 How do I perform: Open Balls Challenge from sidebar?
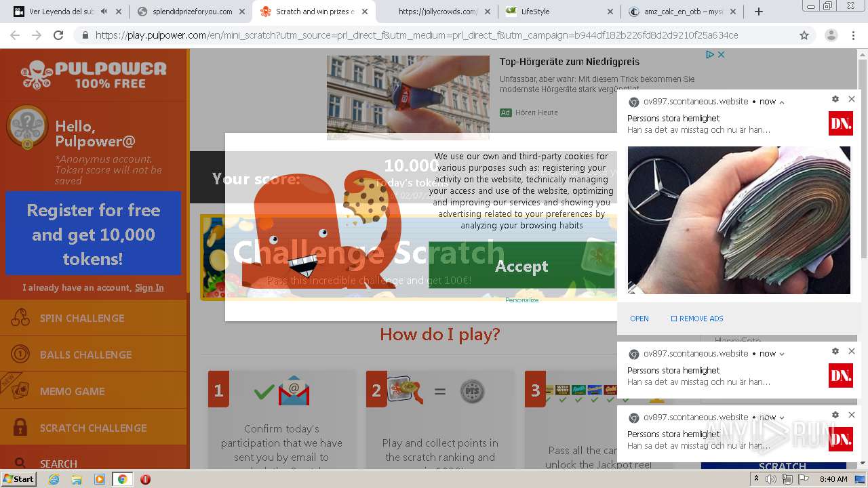[x=94, y=354]
